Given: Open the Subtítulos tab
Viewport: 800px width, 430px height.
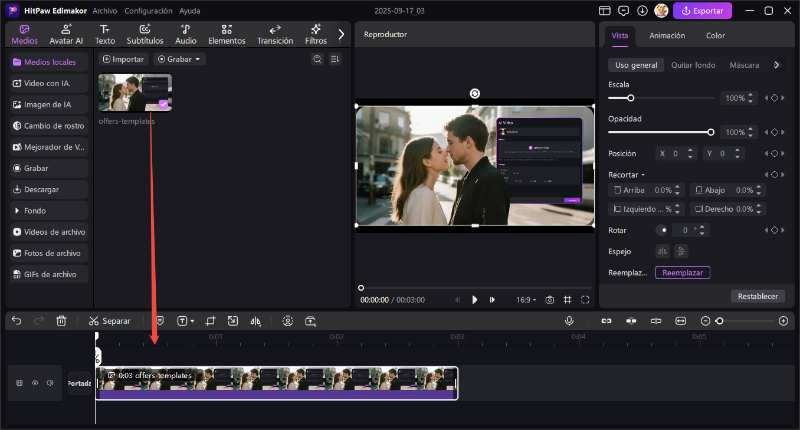Looking at the screenshot, I should pos(145,35).
